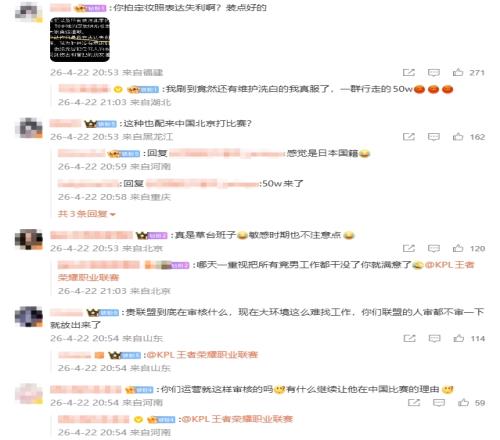
Task: View avatar of the first commenter
Action: 29,12
